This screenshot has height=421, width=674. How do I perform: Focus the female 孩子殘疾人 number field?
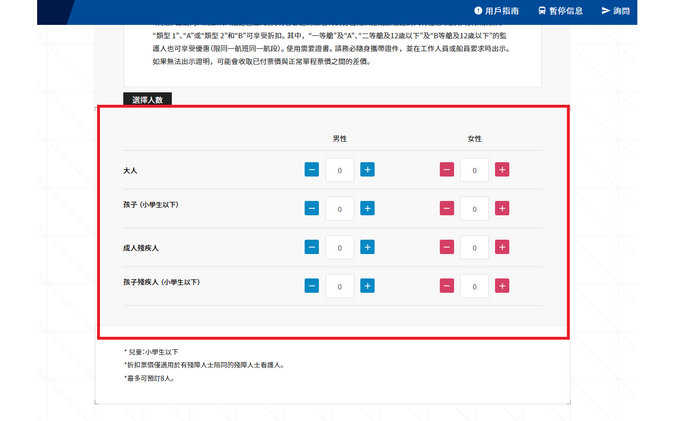(x=474, y=286)
